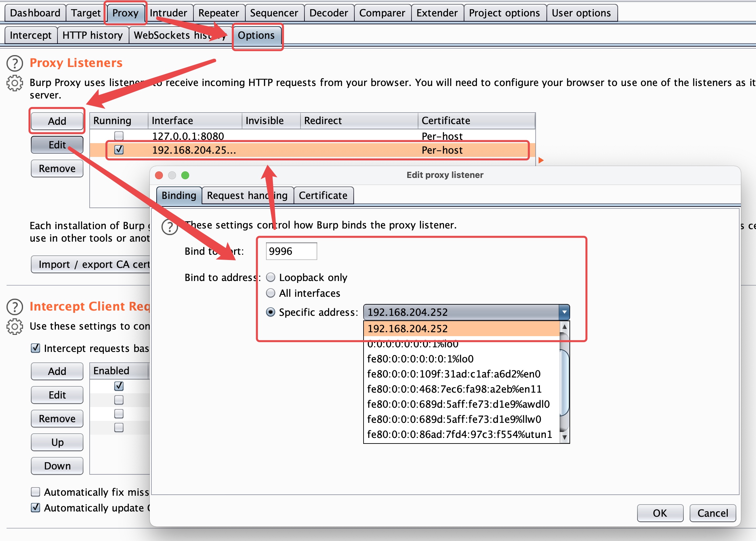Click the Bind to port input field
The height and width of the screenshot is (541, 756).
291,251
